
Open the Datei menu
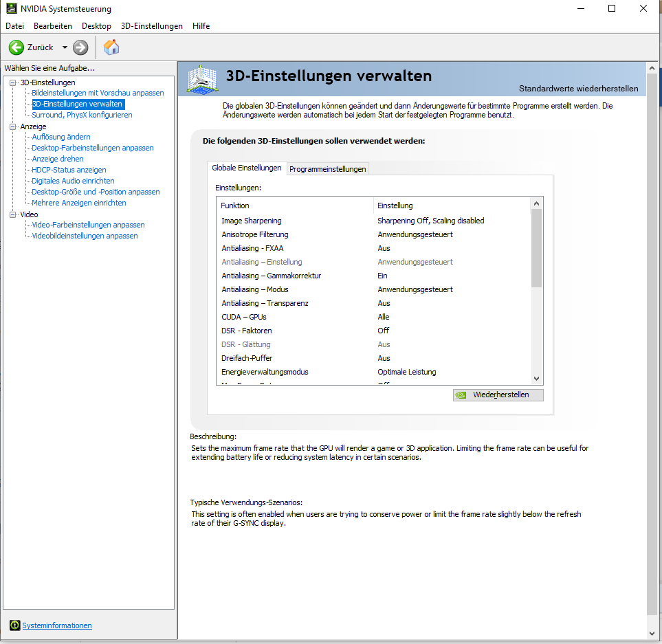point(14,26)
